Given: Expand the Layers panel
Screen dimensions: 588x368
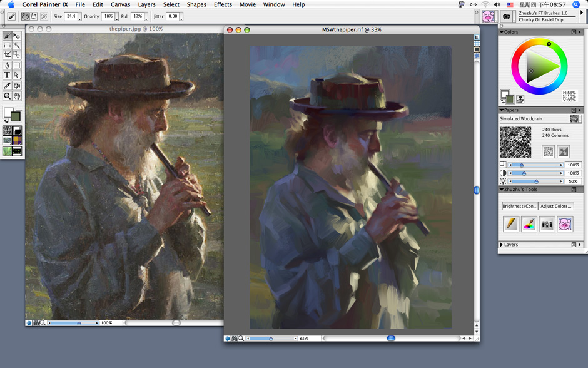Looking at the screenshot, I should pyautogui.click(x=502, y=245).
